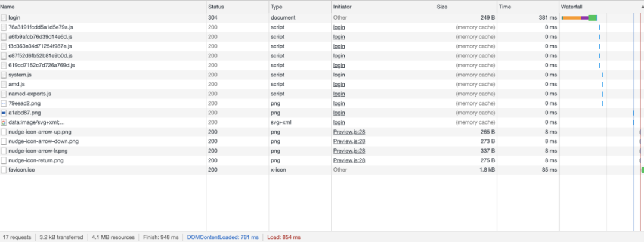Sort by the Type column header

tap(300, 7)
